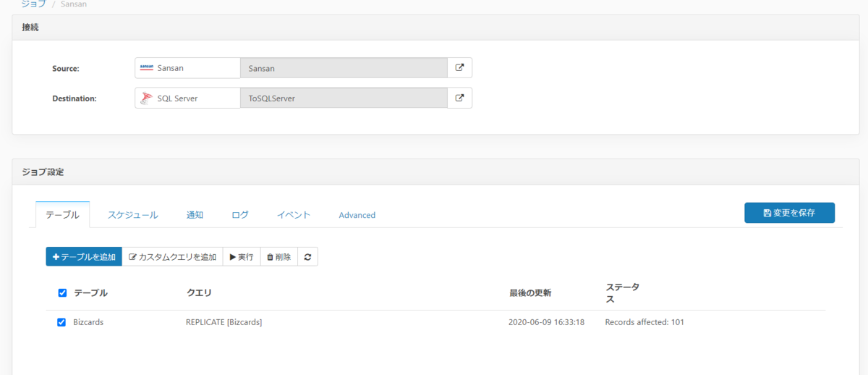Viewport: 868px width, 375px height.
Task: Click the refresh tables icon button
Action: (x=307, y=257)
